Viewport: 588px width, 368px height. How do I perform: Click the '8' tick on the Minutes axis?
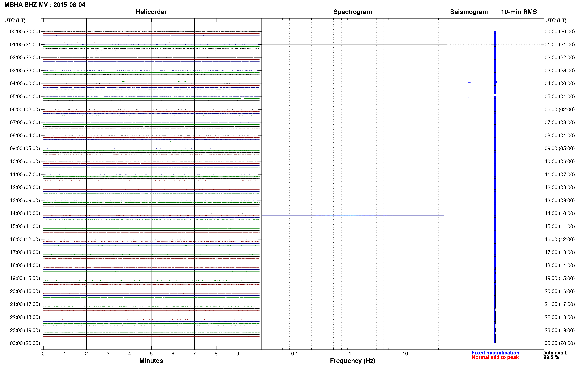tap(216, 354)
